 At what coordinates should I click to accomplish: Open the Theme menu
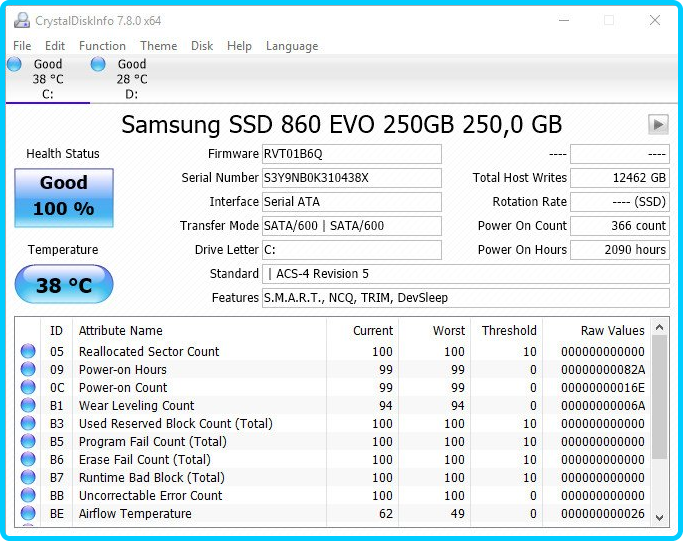pyautogui.click(x=159, y=46)
